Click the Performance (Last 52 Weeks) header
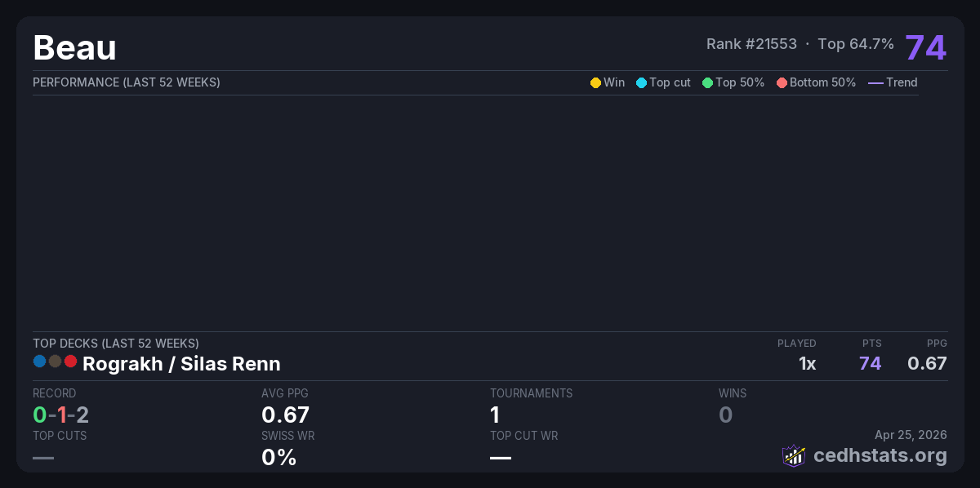Screen dimensions: 980x488 click(127, 82)
